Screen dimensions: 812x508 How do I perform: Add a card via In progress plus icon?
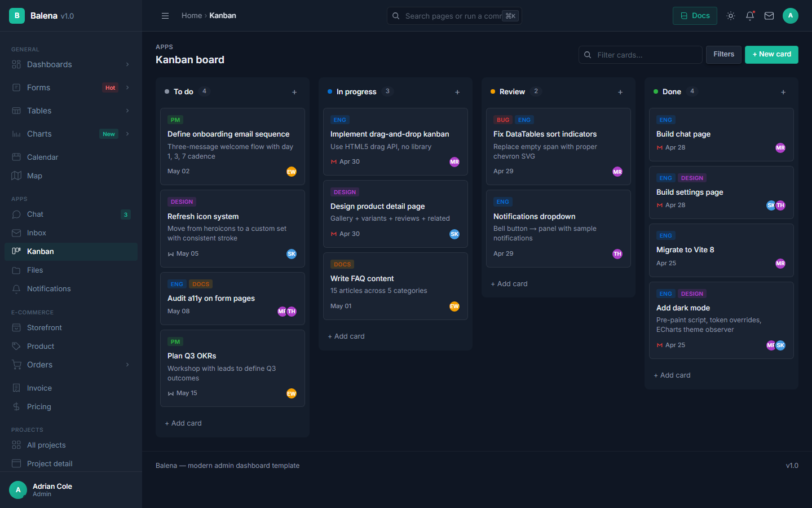point(457,92)
